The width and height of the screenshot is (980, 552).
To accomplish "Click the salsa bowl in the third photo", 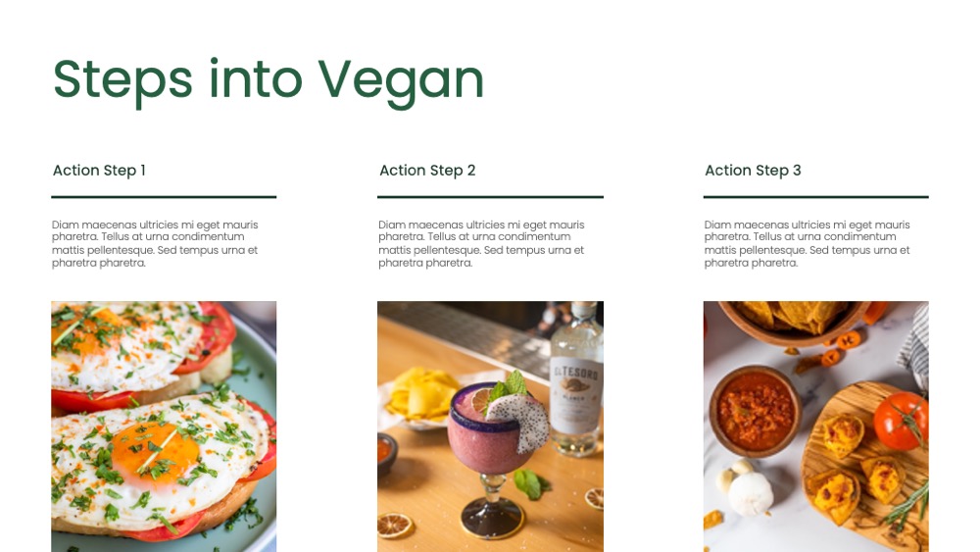I will tap(755, 412).
